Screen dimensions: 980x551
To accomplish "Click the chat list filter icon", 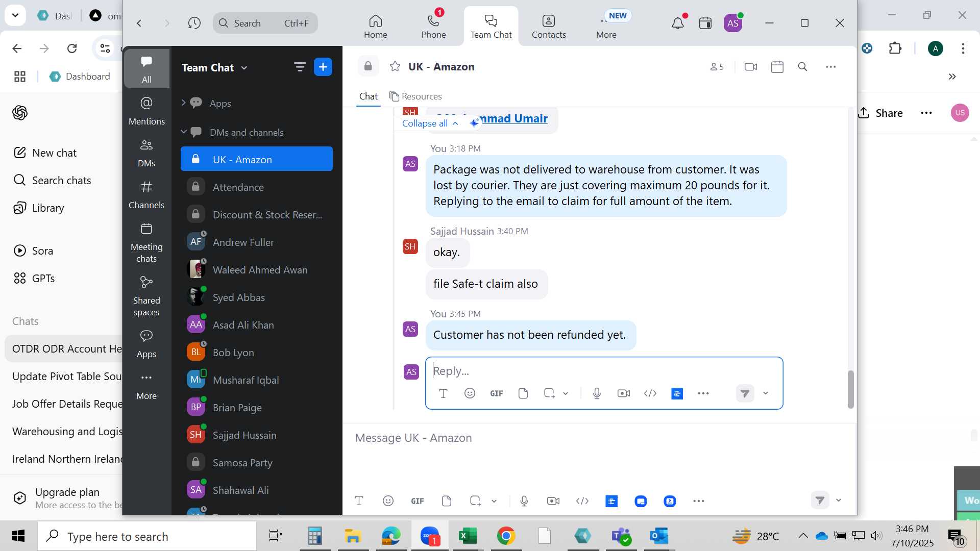I will 300,67.
